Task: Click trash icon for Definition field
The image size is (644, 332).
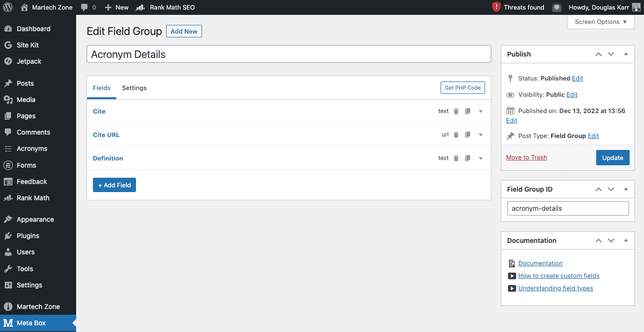Action: pyautogui.click(x=456, y=158)
